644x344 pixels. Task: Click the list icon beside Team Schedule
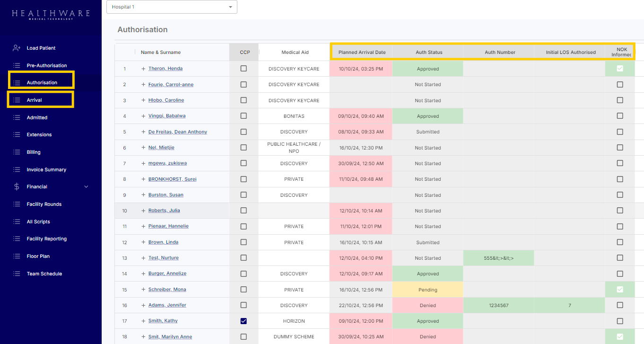coord(17,274)
